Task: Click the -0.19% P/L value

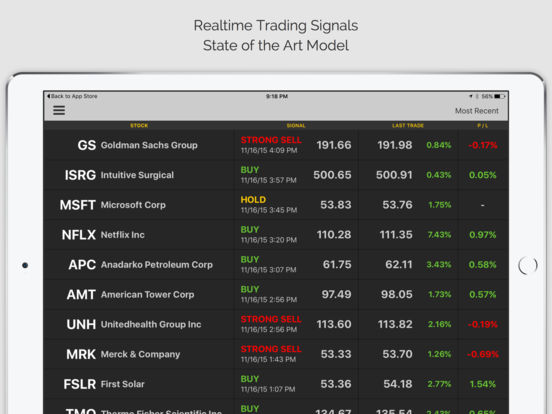Action: coord(483,325)
